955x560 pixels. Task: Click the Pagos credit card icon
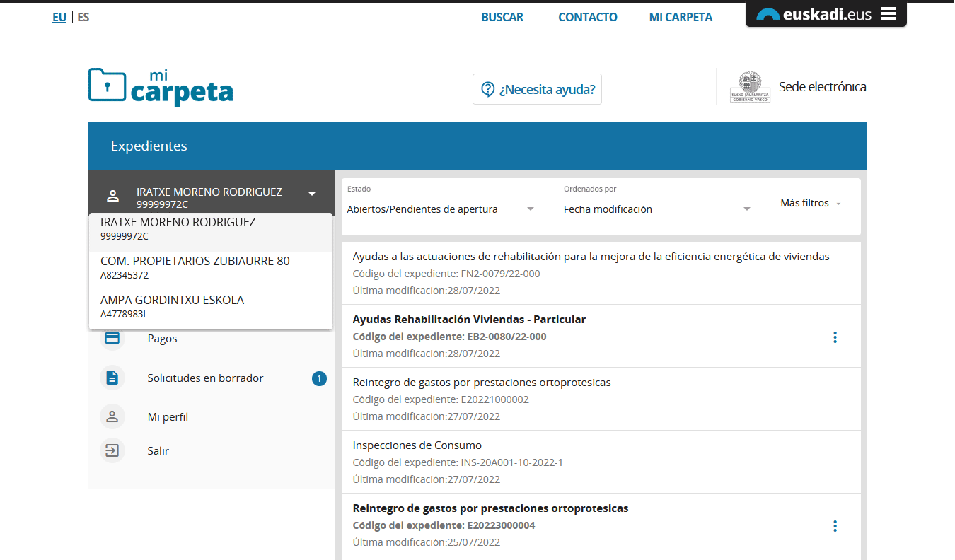pyautogui.click(x=112, y=339)
